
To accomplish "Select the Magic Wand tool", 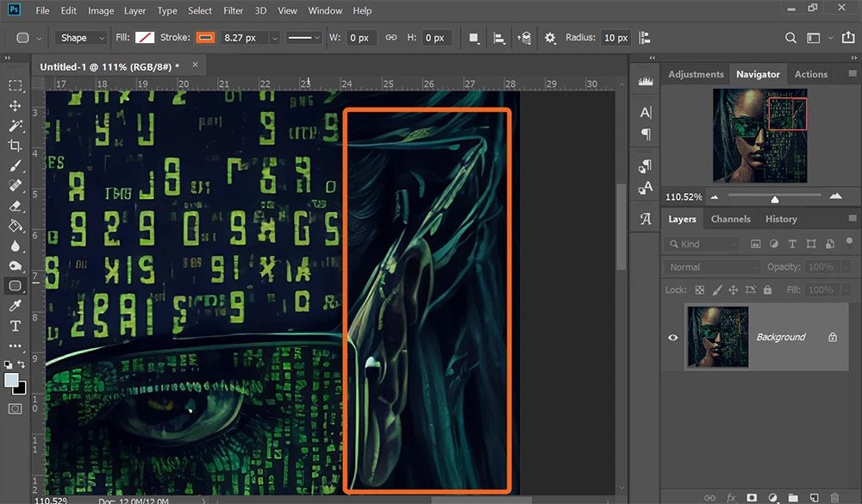I will tap(16, 125).
